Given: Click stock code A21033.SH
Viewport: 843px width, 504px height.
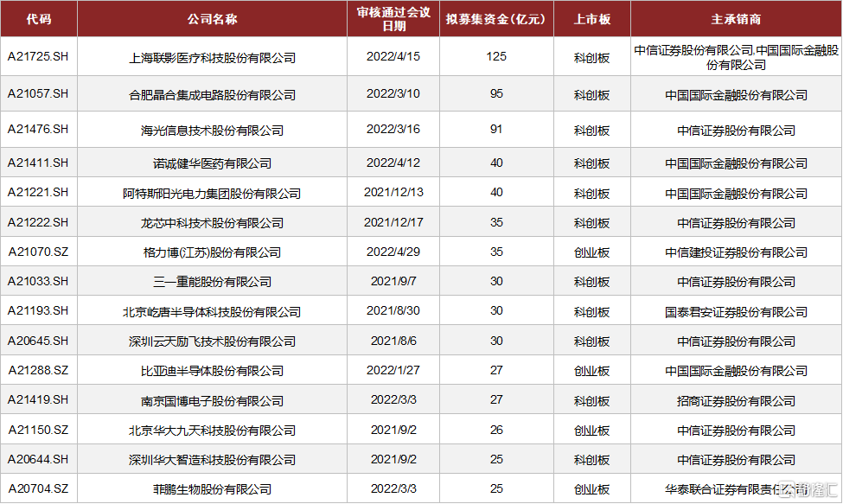Looking at the screenshot, I should click(x=38, y=281).
